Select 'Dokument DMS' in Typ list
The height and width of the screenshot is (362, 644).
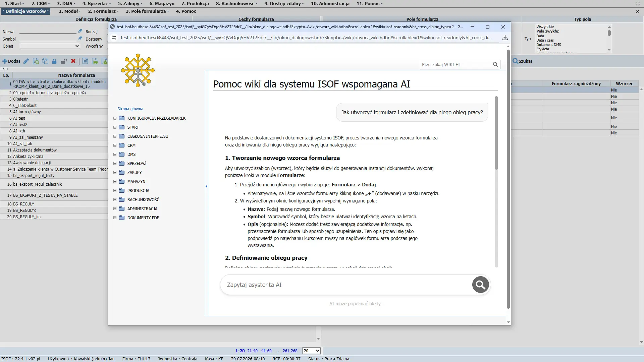pos(548,45)
